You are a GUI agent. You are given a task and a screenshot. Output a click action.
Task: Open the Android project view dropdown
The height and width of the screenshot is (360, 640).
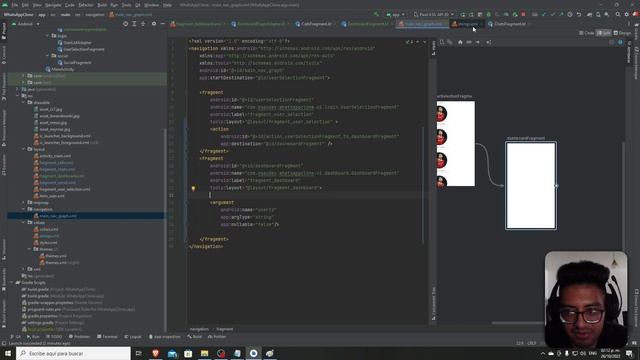tap(26, 24)
